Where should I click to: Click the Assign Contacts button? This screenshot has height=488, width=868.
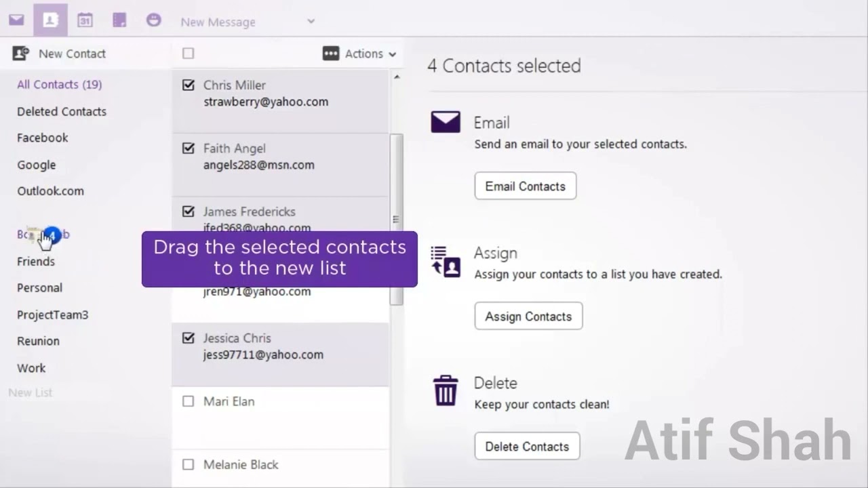point(528,316)
